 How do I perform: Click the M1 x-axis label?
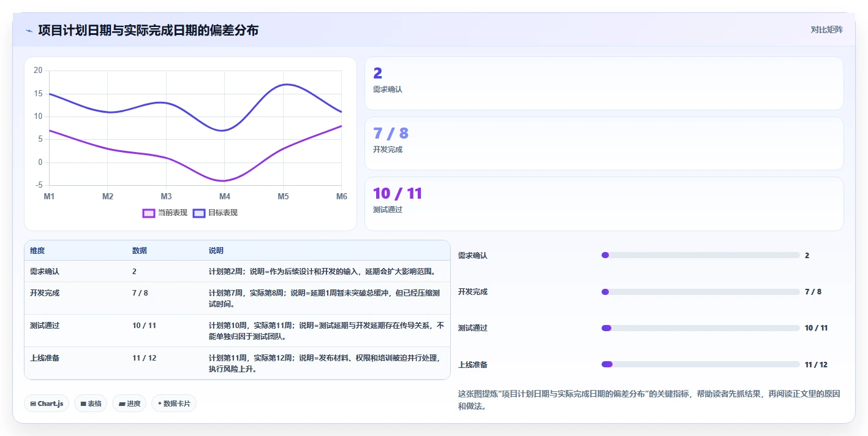click(x=49, y=196)
